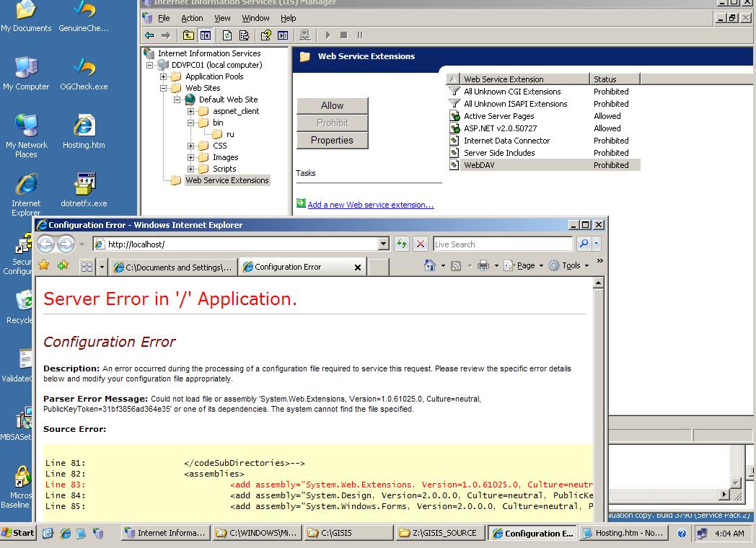Collapse the bin folder node
This screenshot has height=548, width=756.
[191, 123]
